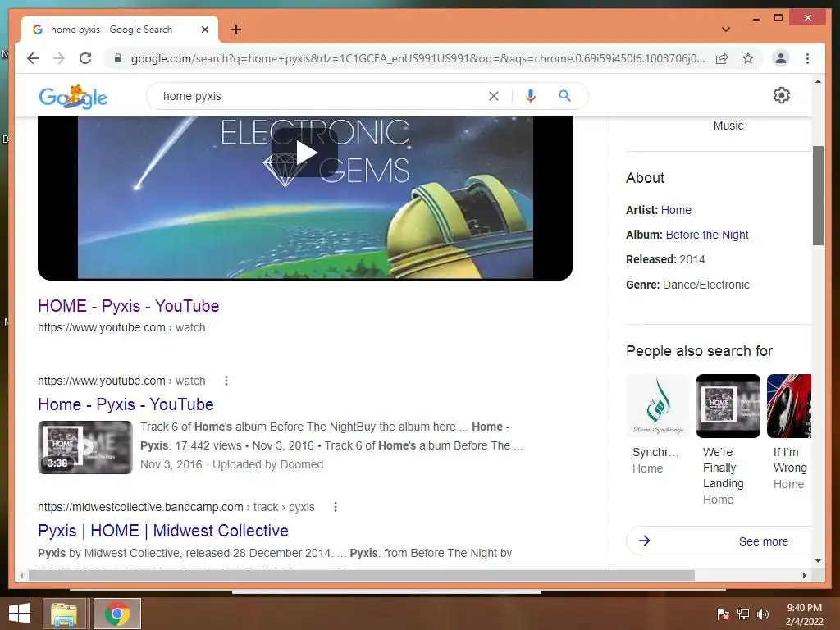The height and width of the screenshot is (630, 840).
Task: Click the scroll left arrow
Action: [21, 575]
